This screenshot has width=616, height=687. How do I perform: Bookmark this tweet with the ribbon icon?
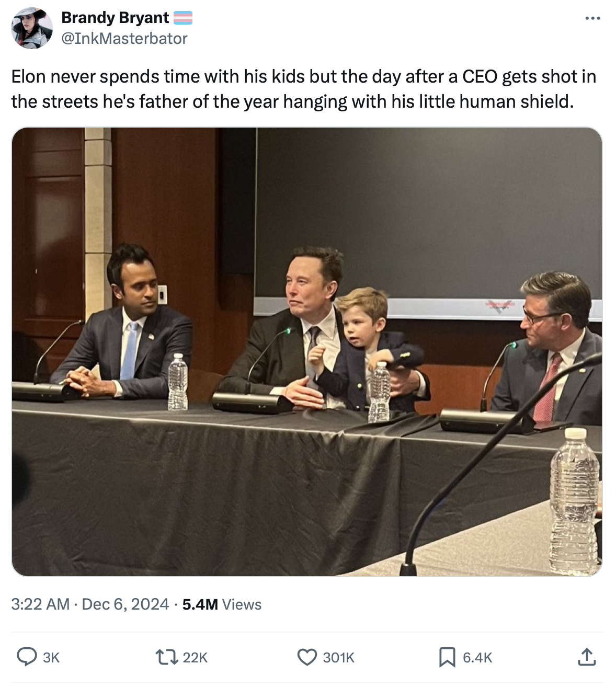point(447,657)
